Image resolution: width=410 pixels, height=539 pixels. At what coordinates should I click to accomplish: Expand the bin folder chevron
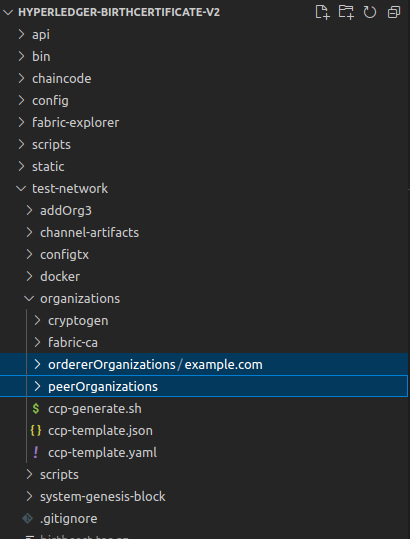pyautogui.click(x=21, y=56)
